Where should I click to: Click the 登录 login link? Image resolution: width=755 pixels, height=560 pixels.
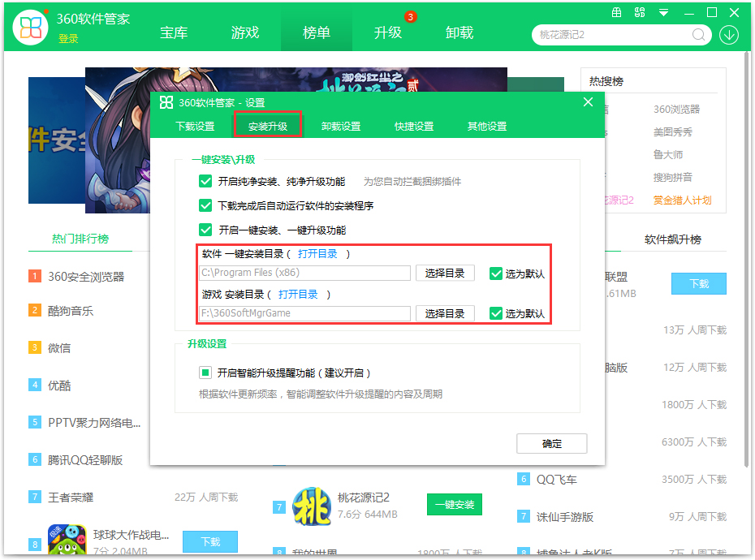pos(68,39)
